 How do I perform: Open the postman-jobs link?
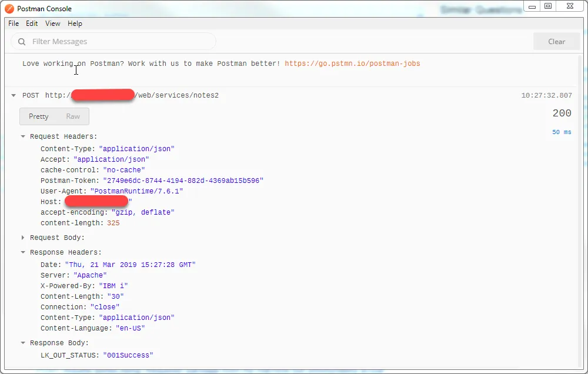tap(352, 64)
